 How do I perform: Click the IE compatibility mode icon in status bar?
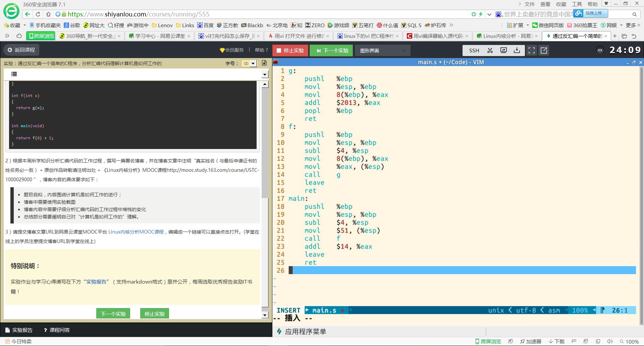[x=586, y=341]
